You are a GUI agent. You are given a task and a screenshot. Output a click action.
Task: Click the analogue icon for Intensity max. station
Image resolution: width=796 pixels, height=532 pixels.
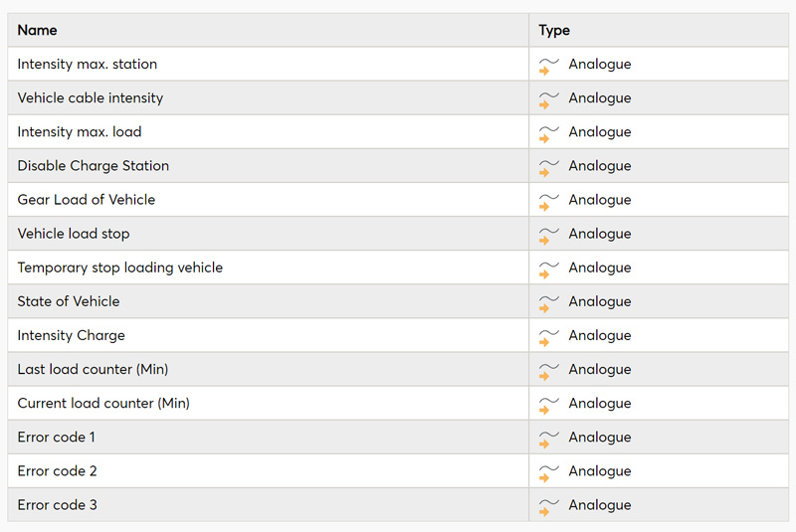point(549,66)
